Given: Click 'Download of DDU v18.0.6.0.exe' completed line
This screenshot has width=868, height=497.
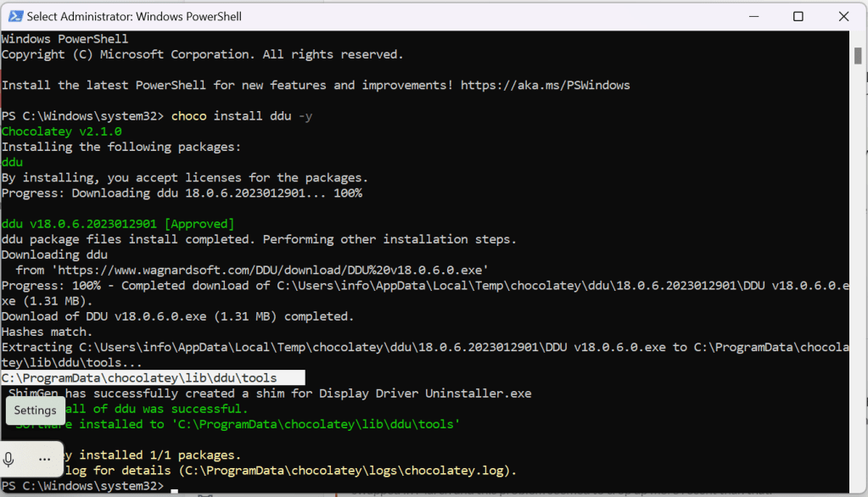Looking at the screenshot, I should pyautogui.click(x=177, y=316).
